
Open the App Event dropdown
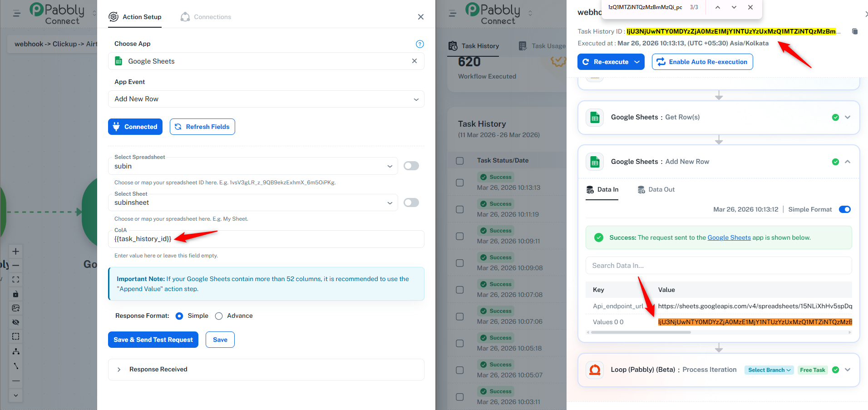266,99
